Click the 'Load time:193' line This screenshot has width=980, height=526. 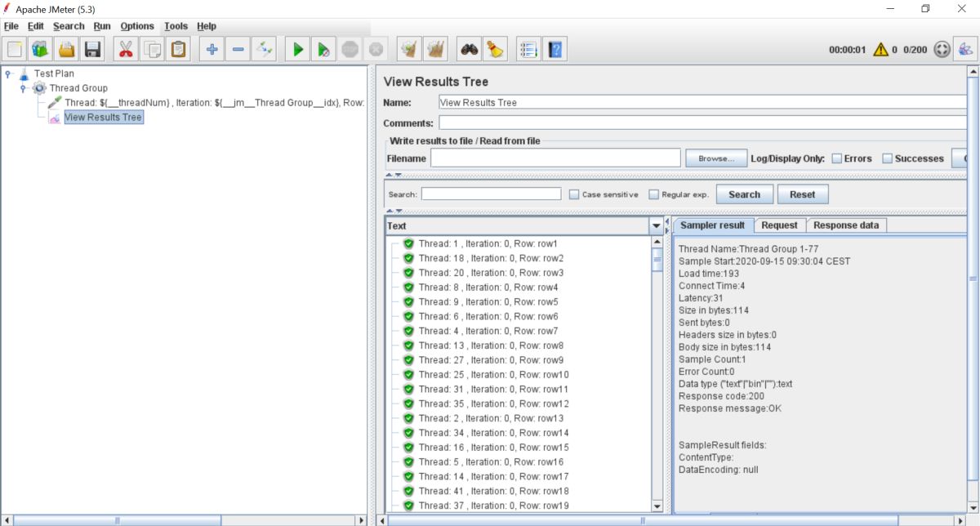click(x=709, y=274)
